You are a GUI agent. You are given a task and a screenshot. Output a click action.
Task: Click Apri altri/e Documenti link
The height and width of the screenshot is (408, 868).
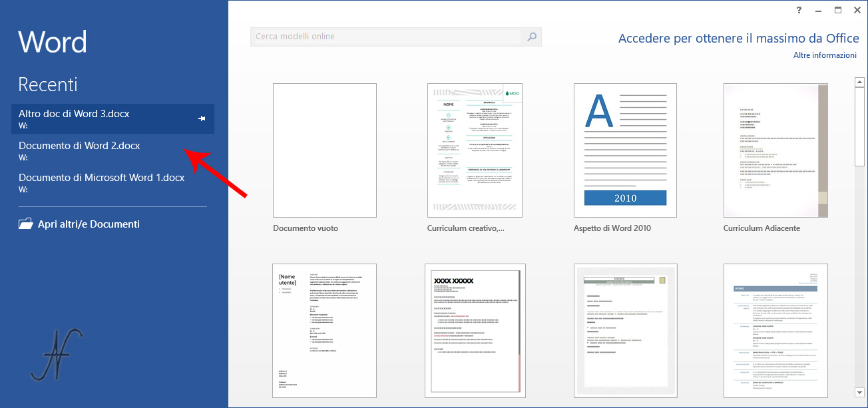point(89,224)
